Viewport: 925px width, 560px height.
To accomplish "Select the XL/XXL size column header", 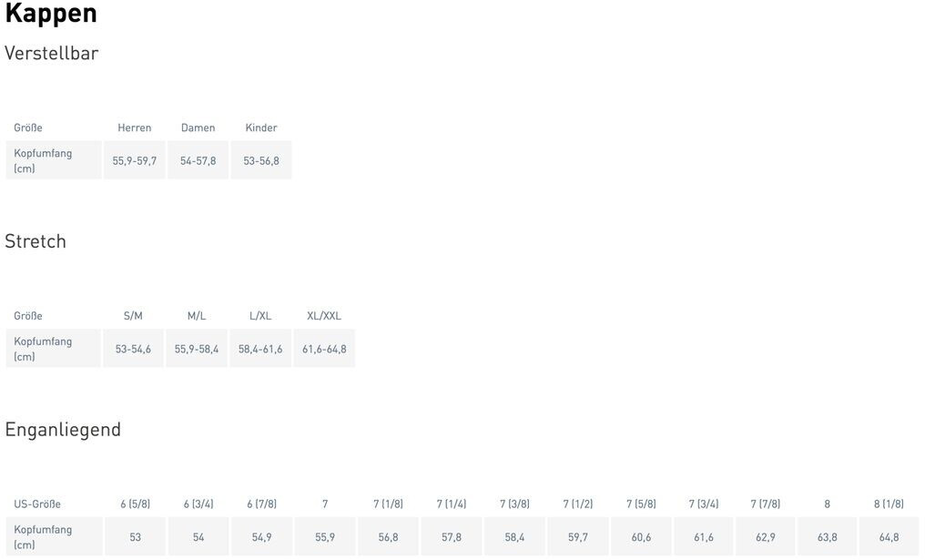I will (324, 316).
